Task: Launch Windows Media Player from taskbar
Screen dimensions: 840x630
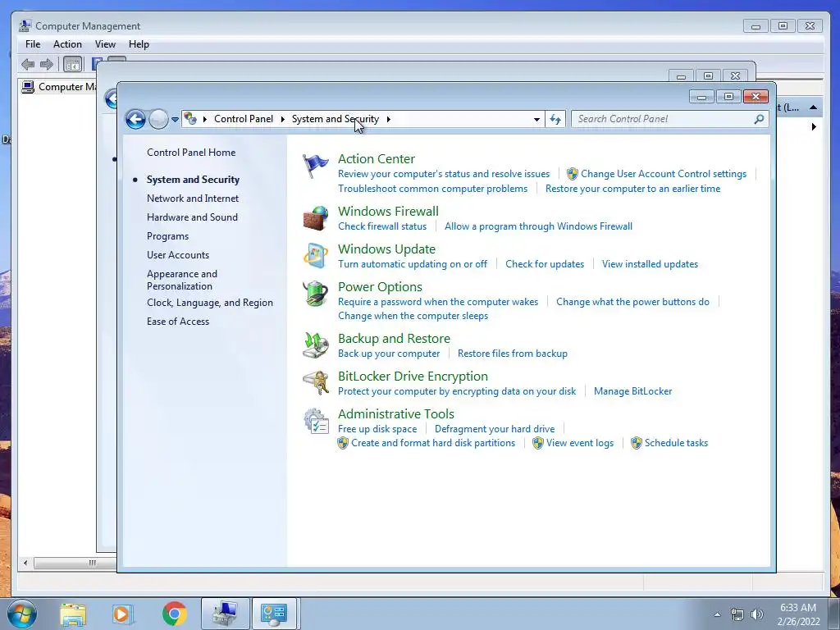Action: pyautogui.click(x=121, y=614)
